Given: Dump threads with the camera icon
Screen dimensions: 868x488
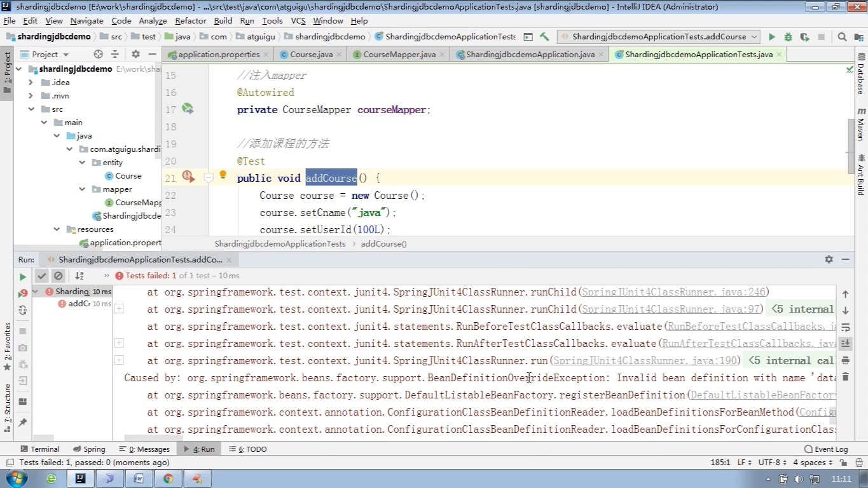Looking at the screenshot, I should [23, 348].
